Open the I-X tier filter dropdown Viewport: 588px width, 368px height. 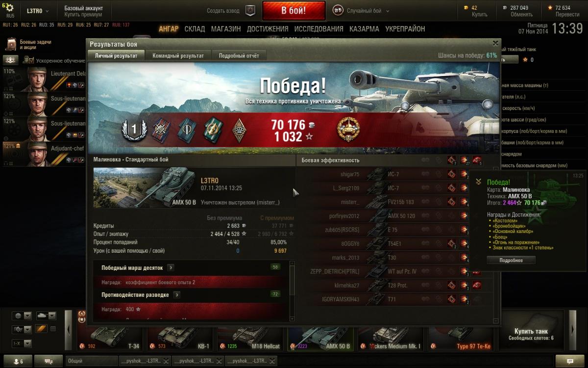22,343
